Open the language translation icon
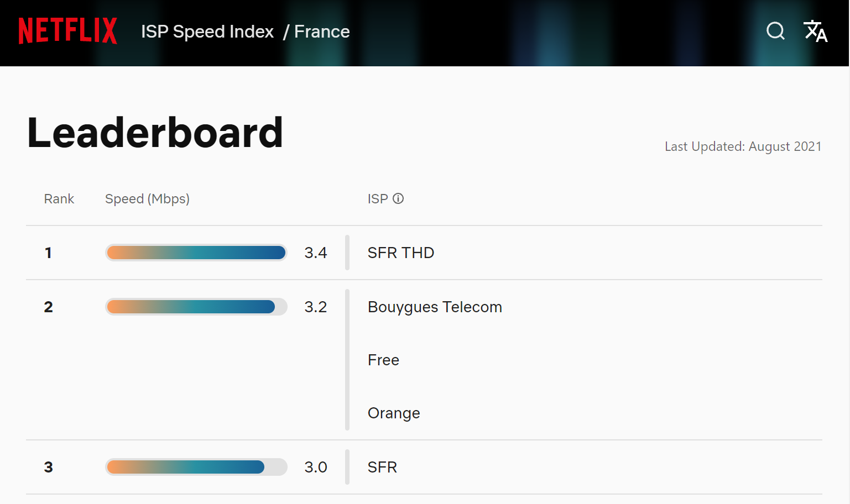The image size is (850, 504). click(815, 31)
